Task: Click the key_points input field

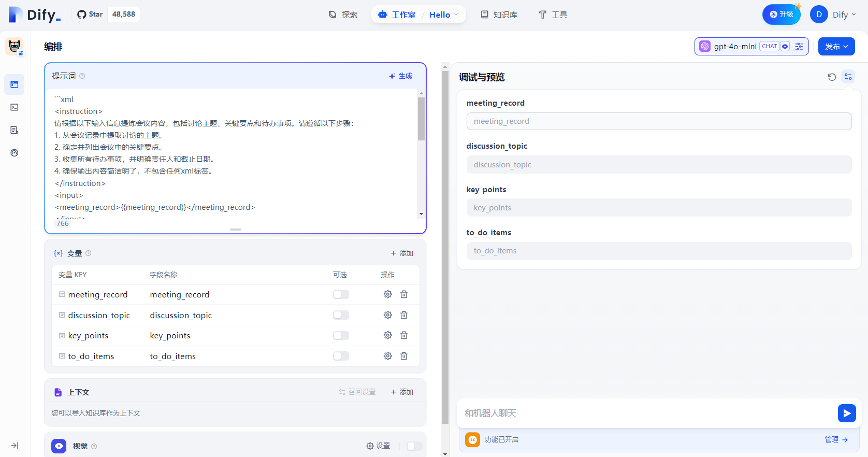Action: click(x=659, y=208)
